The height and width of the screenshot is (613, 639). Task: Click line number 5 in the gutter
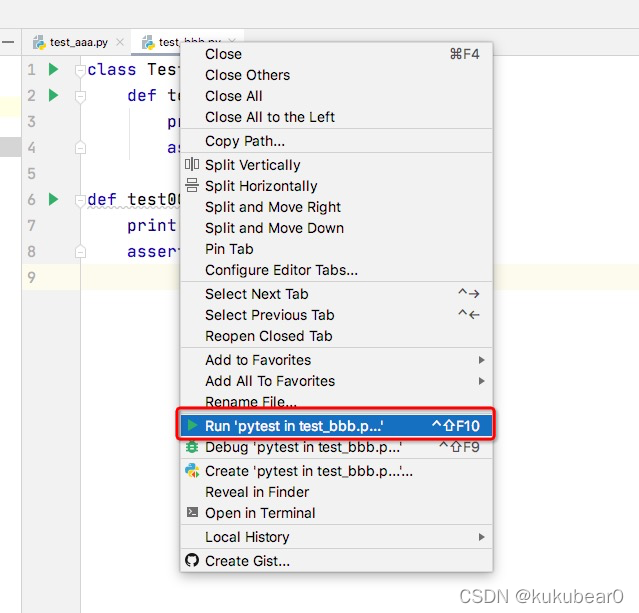point(31,174)
